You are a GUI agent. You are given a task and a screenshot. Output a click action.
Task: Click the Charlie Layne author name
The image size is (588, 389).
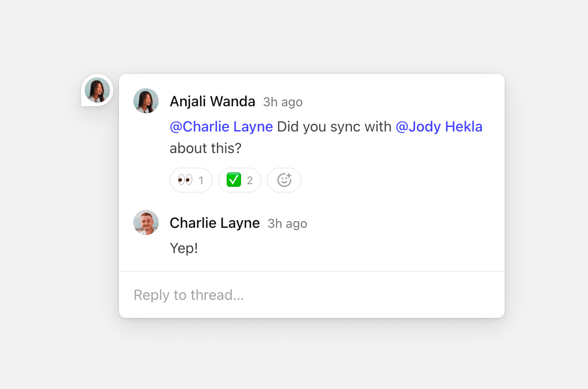(x=214, y=223)
